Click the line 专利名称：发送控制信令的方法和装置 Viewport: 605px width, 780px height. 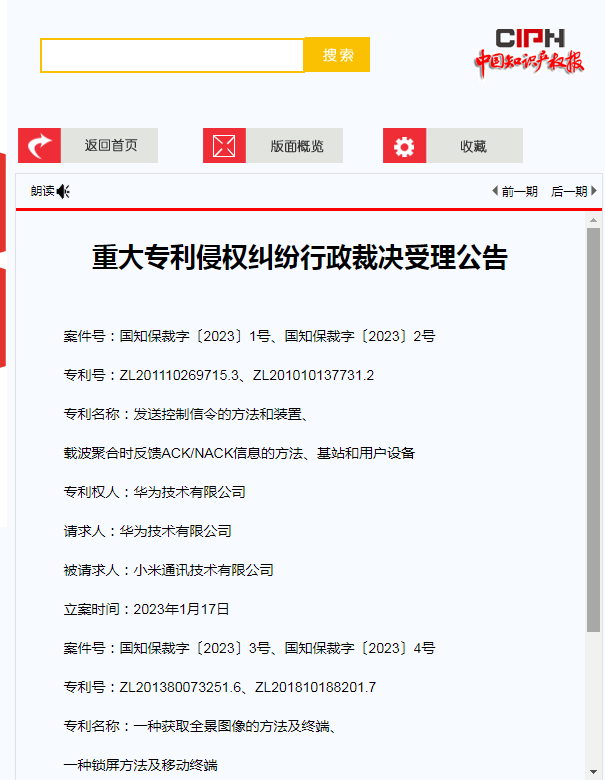(187, 414)
